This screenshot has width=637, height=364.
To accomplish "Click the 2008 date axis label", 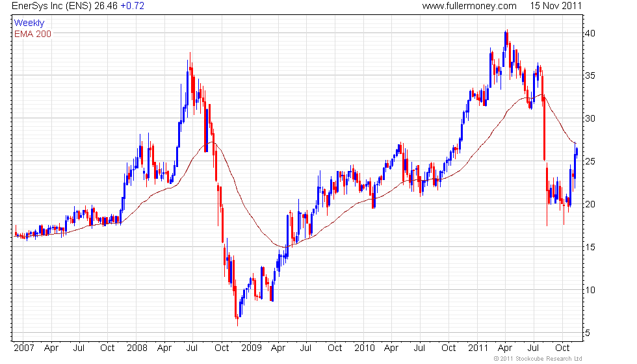I will coord(137,348).
